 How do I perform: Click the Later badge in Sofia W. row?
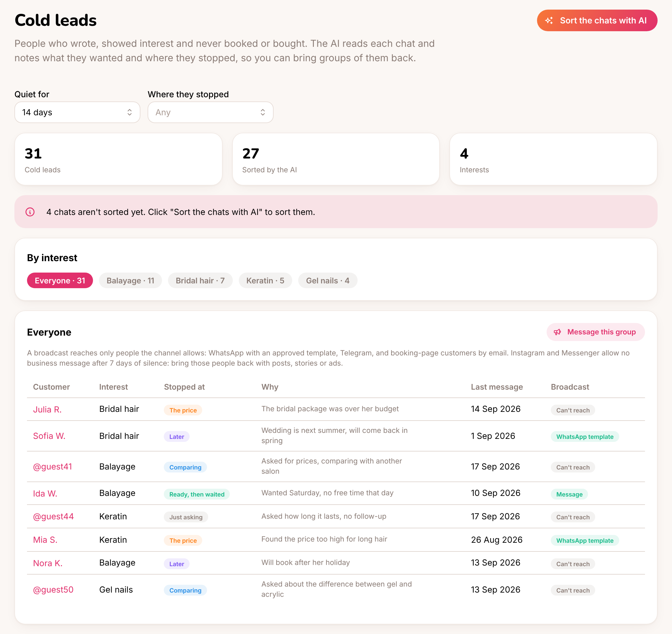coord(177,437)
